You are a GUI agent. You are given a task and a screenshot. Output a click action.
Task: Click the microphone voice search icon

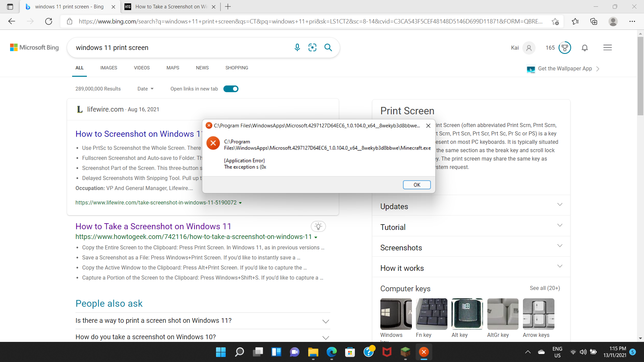[297, 48]
